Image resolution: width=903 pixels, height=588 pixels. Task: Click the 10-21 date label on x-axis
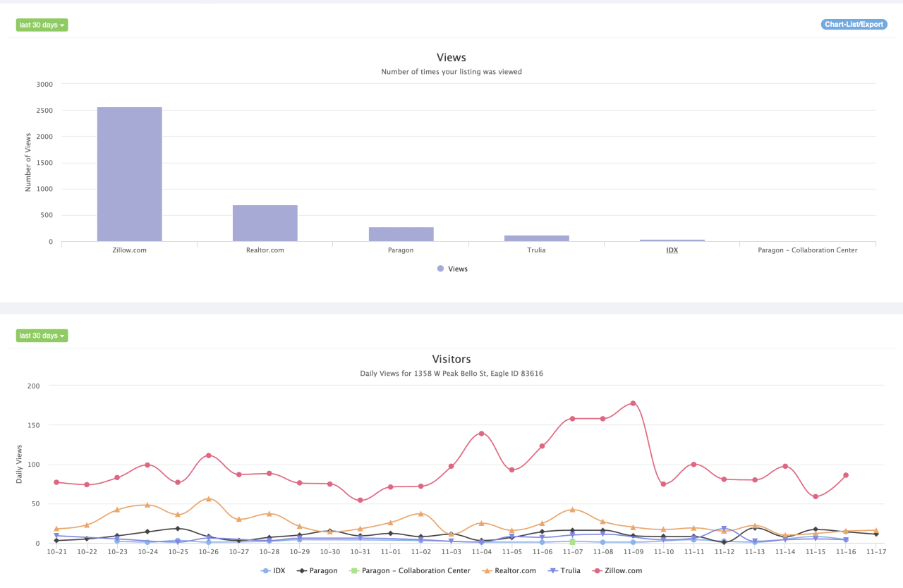click(x=56, y=551)
